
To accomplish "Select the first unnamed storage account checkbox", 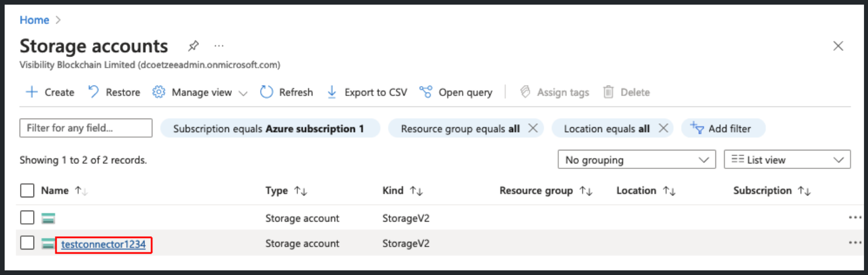I will [27, 218].
